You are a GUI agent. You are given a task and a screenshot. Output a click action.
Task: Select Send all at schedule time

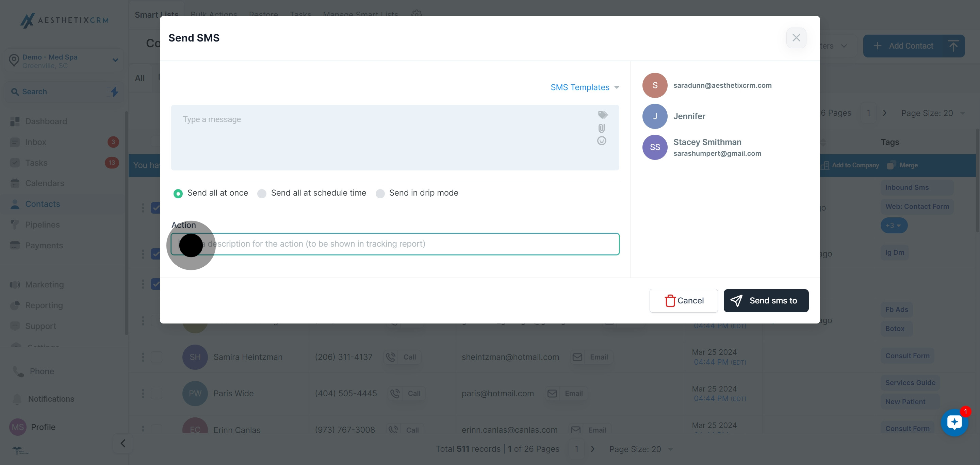pyautogui.click(x=262, y=194)
